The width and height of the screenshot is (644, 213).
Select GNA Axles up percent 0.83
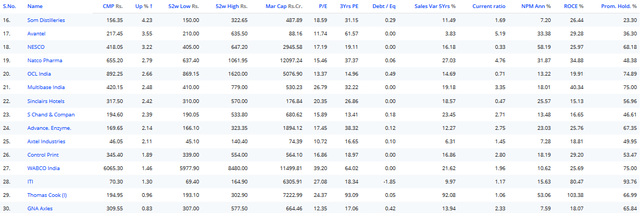pos(147,208)
